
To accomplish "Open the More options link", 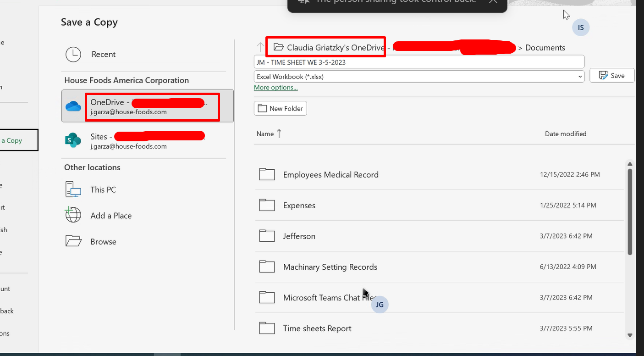I will tap(275, 87).
